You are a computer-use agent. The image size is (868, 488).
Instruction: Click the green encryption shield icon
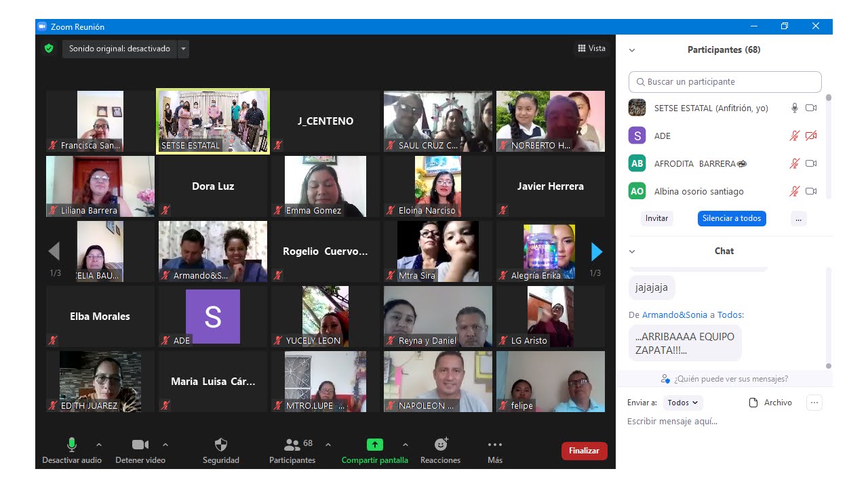[49, 49]
